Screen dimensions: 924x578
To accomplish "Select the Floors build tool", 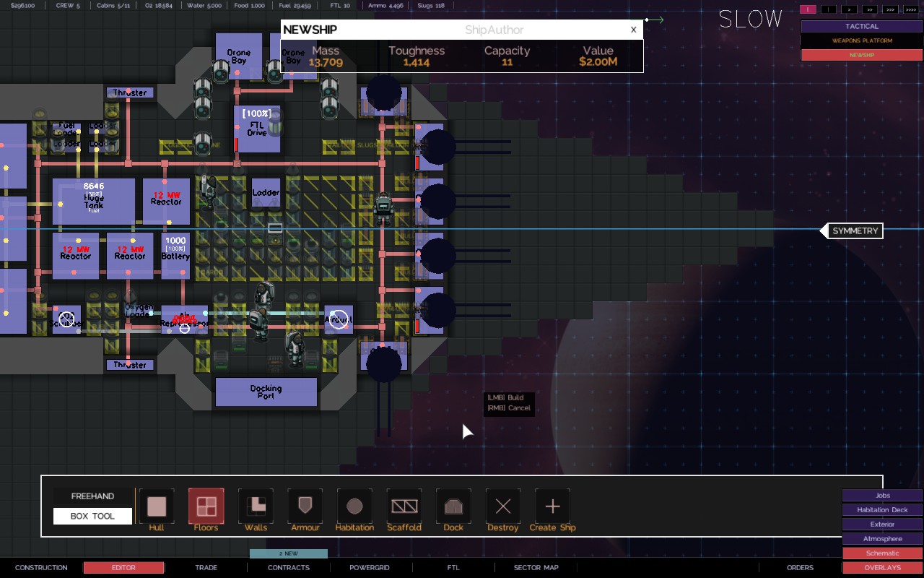I will [206, 506].
